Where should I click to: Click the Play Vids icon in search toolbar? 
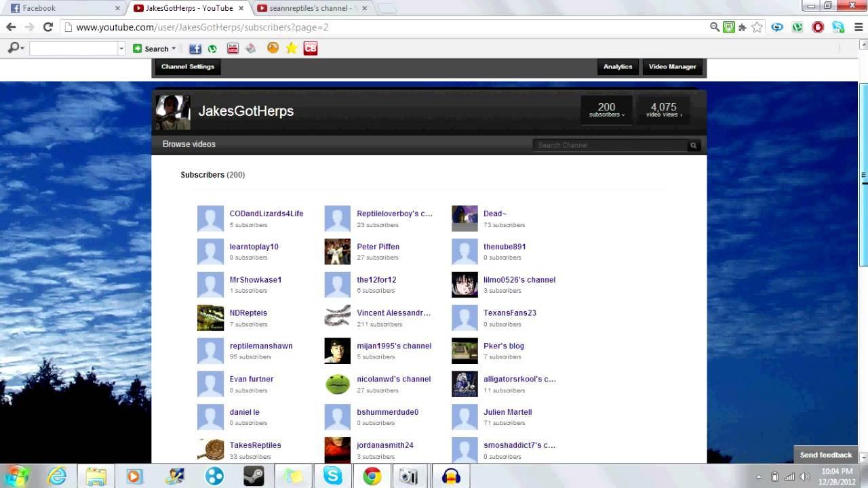pyautogui.click(x=233, y=48)
